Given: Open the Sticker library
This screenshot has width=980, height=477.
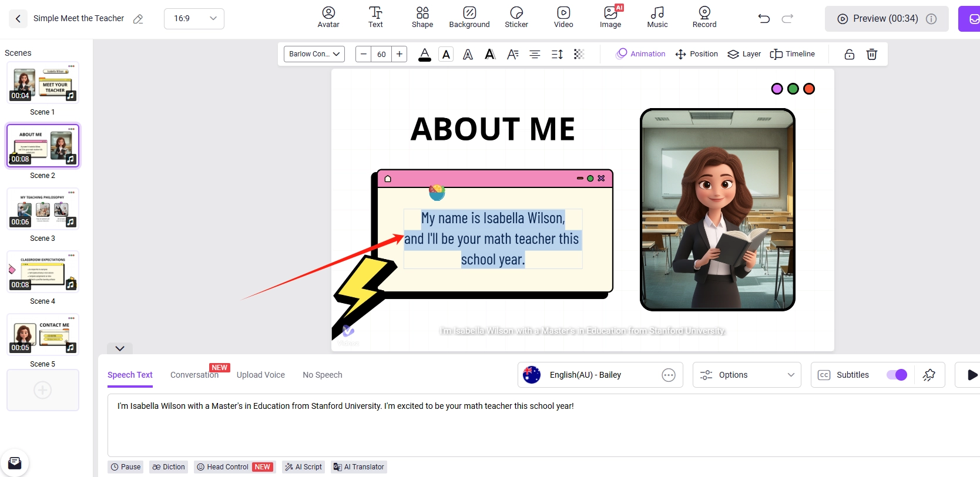Looking at the screenshot, I should [516, 17].
